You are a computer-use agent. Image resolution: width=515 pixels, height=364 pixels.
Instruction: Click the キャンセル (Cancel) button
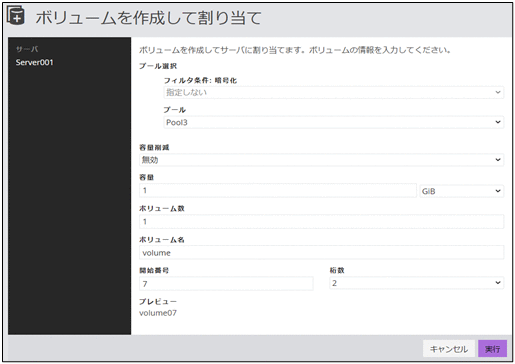449,349
